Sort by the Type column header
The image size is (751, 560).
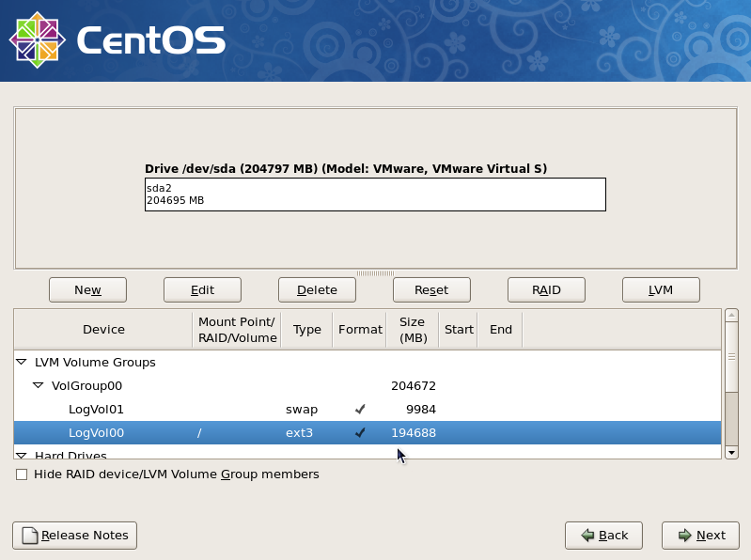coord(307,330)
